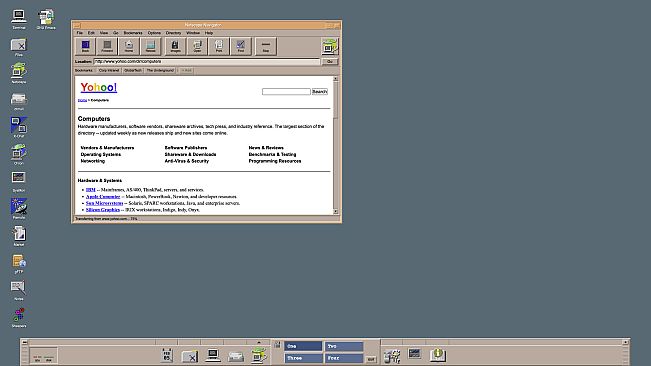651x366 pixels.
Task: Open the File menu in Netscape
Action: click(x=79, y=33)
